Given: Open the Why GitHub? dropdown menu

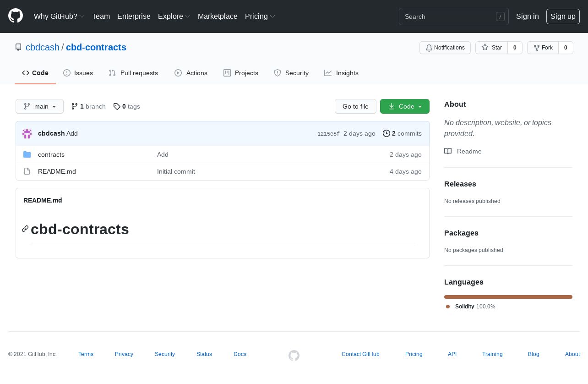Looking at the screenshot, I should click(59, 16).
